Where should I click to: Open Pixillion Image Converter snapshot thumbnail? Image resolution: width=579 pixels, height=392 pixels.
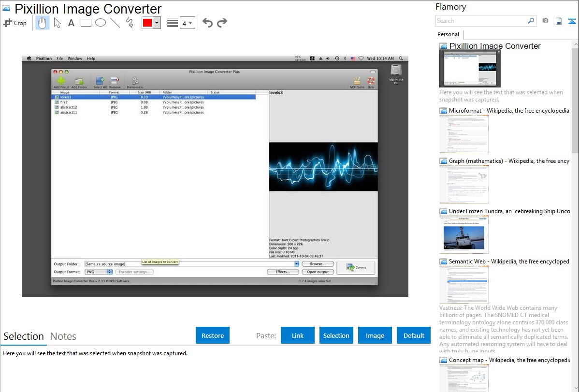click(470, 69)
